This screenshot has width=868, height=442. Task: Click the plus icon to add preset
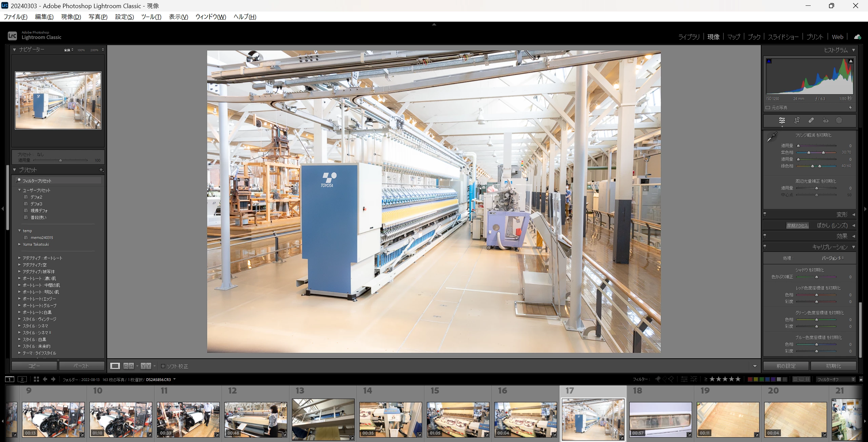pos(101,170)
